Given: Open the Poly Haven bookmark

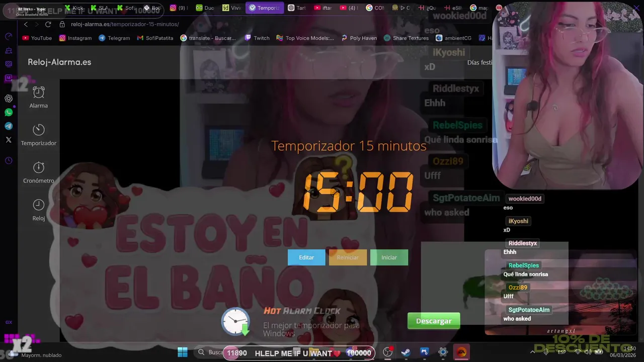Looking at the screenshot, I should coord(359,38).
